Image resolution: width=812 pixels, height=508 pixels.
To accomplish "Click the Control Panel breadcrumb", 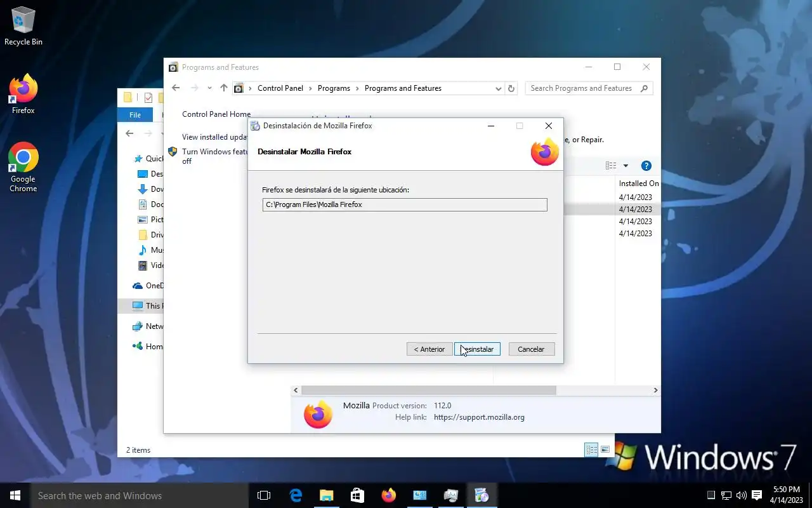I will click(x=280, y=88).
